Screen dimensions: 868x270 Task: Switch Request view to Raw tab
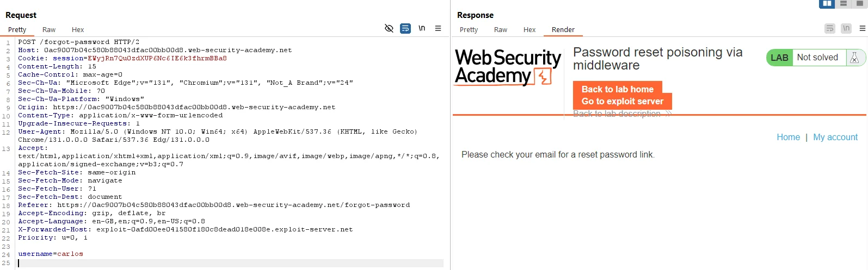pos(49,30)
